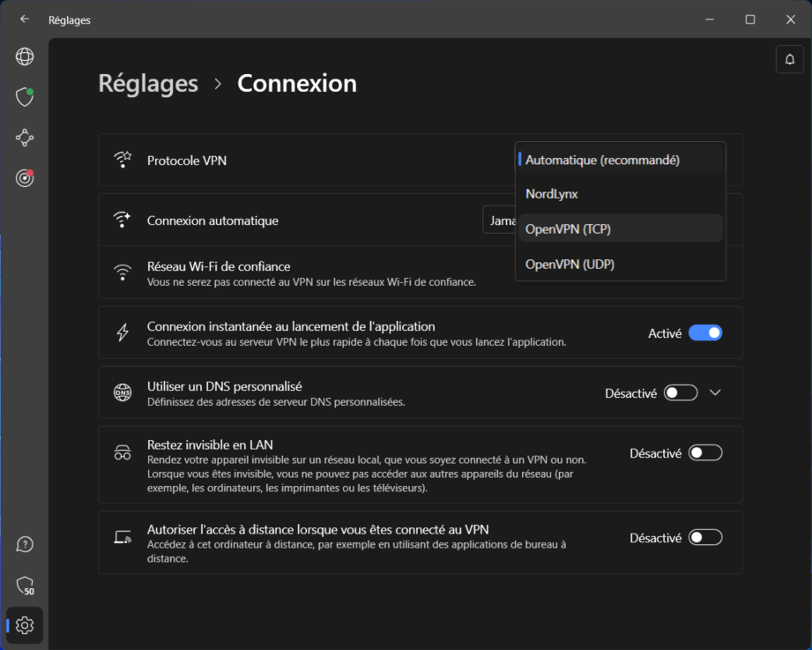Image resolution: width=812 pixels, height=650 pixels.
Task: Click the Protocole VPN label
Action: coord(187,161)
